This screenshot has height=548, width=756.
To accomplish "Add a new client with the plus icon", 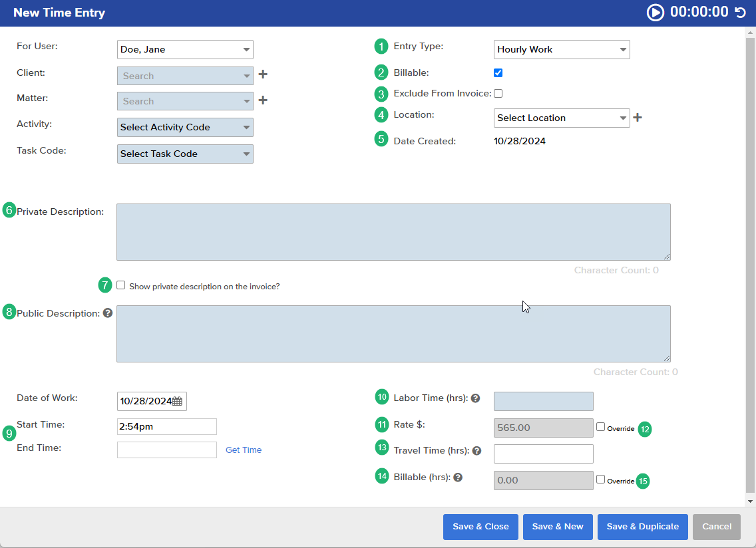I will pos(262,74).
